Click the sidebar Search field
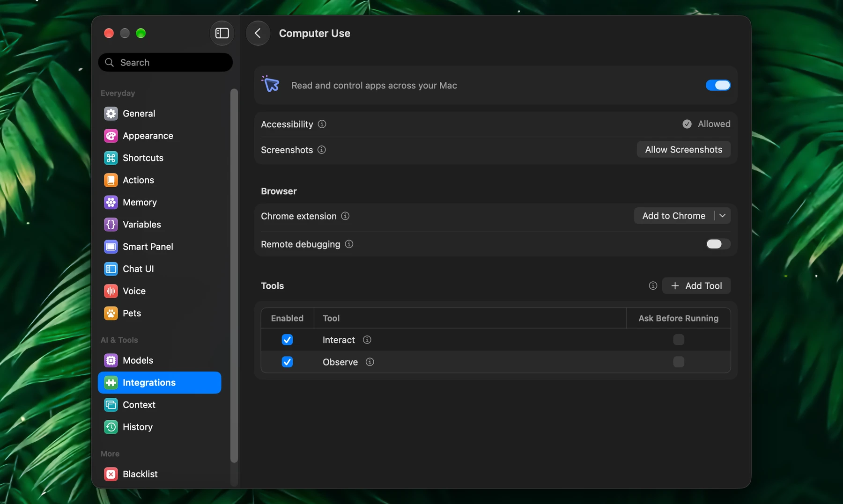The height and width of the screenshot is (504, 843). click(x=165, y=62)
